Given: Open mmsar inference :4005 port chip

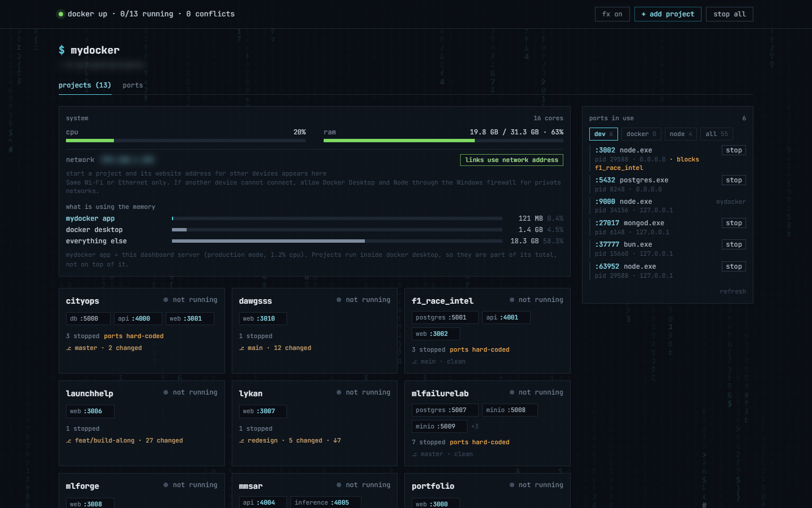Looking at the screenshot, I should click(325, 502).
